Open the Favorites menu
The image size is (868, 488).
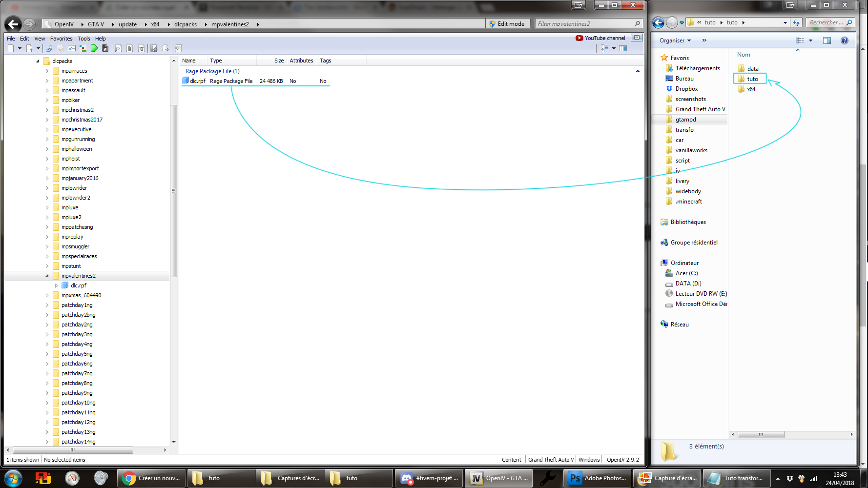61,39
